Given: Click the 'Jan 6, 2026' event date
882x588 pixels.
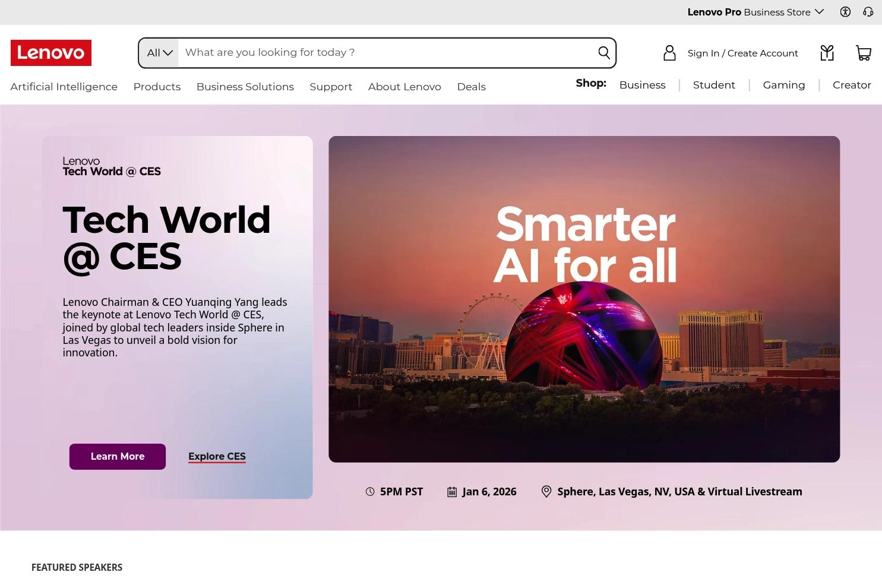Looking at the screenshot, I should (489, 492).
